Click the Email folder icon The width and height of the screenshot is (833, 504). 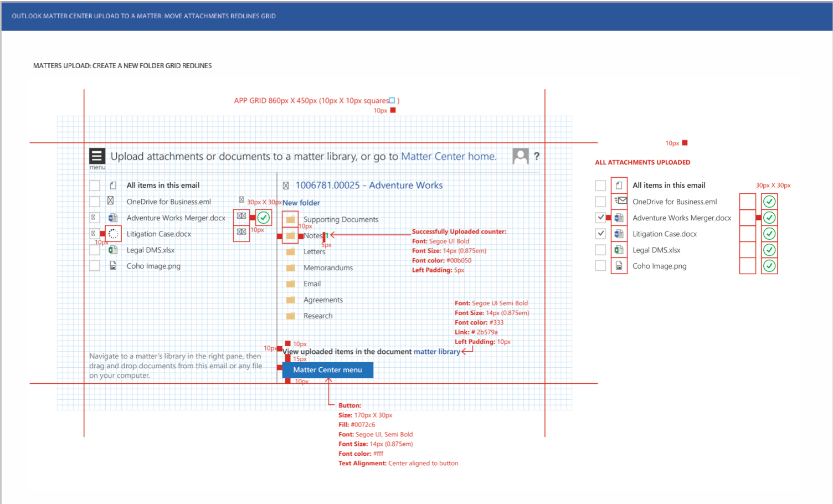click(290, 284)
